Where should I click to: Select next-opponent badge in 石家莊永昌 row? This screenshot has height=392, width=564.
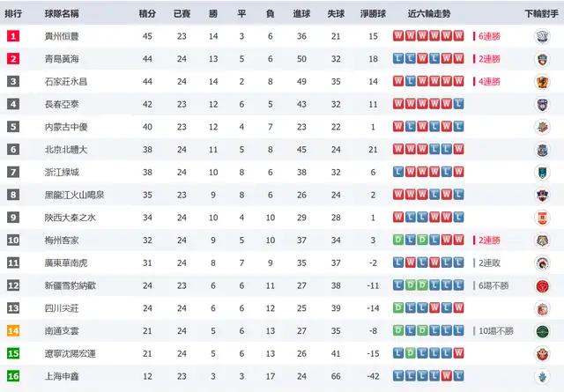coord(543,82)
